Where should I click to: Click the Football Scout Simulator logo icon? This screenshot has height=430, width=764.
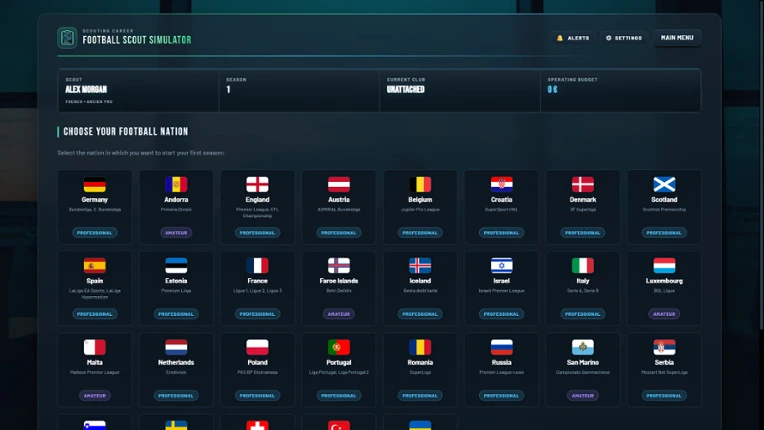[x=67, y=37]
